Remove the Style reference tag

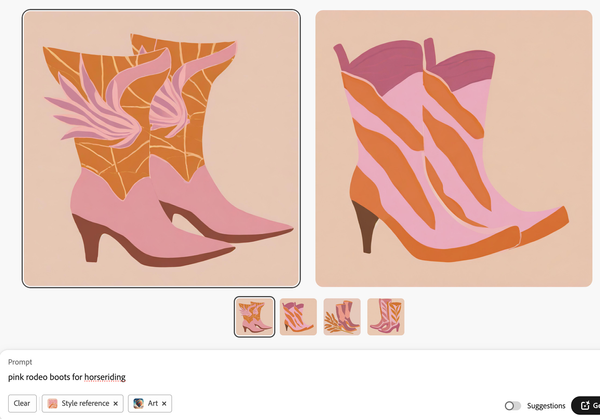pyautogui.click(x=115, y=404)
